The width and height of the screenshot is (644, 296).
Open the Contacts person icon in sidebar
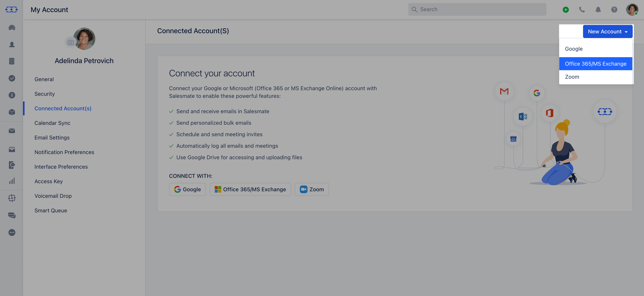12,45
